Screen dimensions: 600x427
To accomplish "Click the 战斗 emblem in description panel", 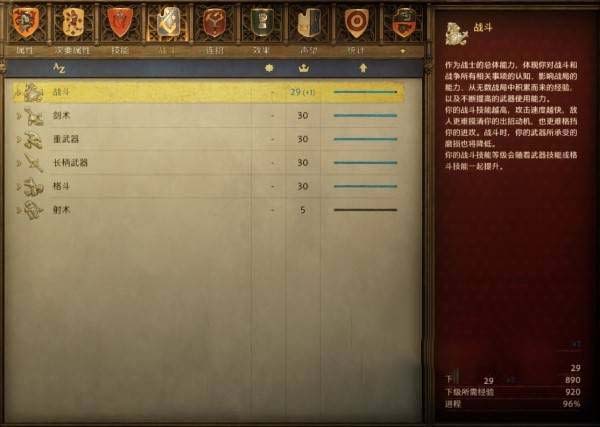I will tap(457, 34).
